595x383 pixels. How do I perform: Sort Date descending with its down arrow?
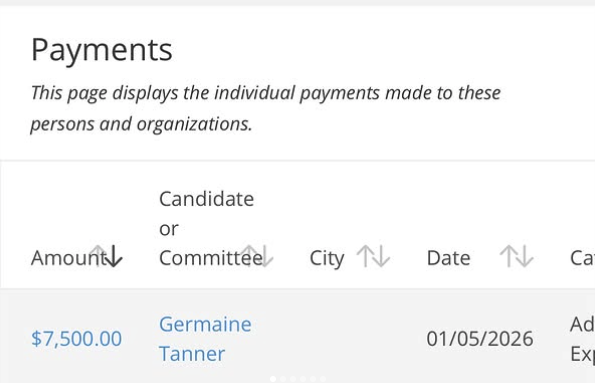click(526, 256)
